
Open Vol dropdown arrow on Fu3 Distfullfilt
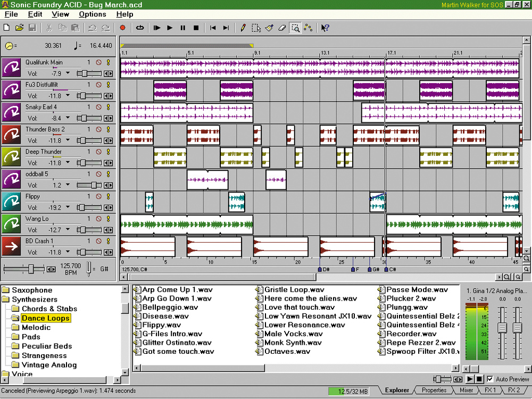(x=68, y=96)
